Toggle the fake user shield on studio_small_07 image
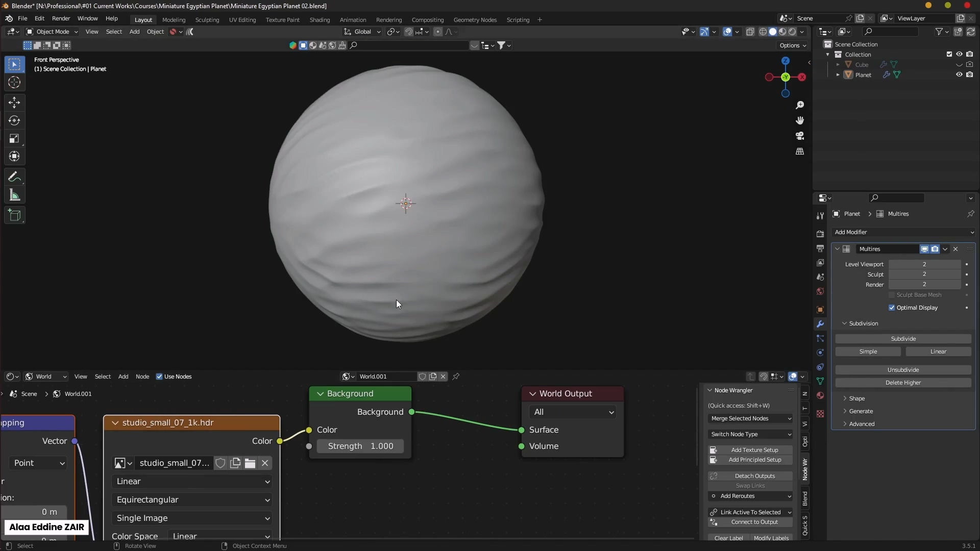Image resolution: width=980 pixels, height=551 pixels. tap(220, 463)
